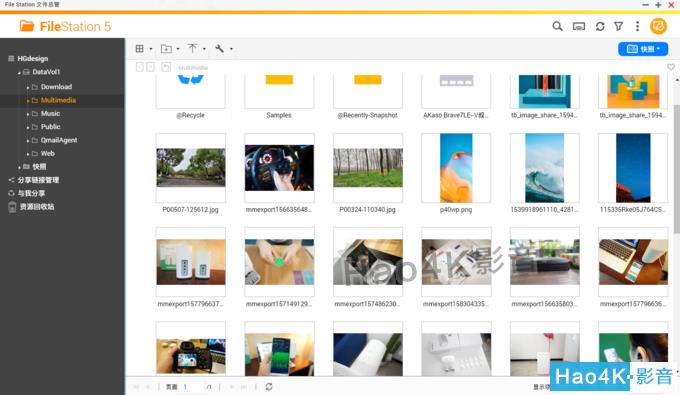Select the mmexport156635648 steering wheel image
The width and height of the screenshot is (680, 395).
point(279,168)
